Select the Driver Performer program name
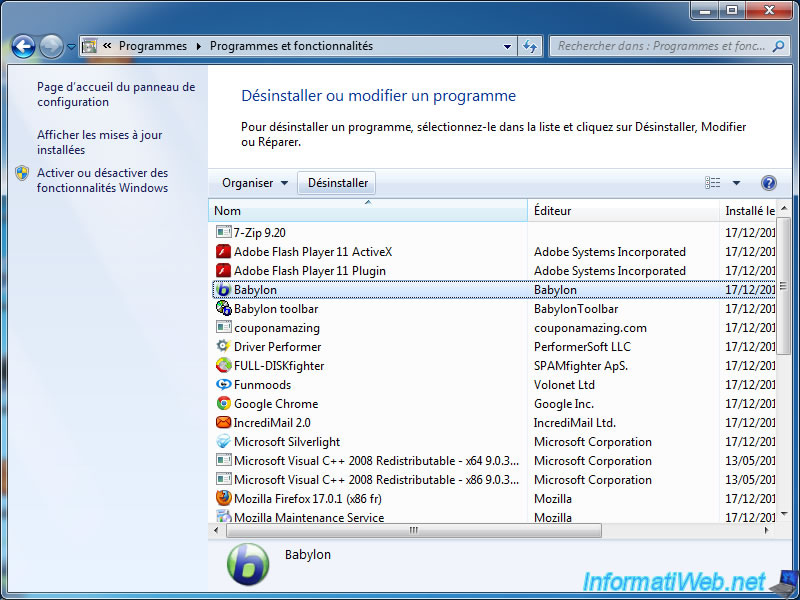This screenshot has width=800, height=600. pos(278,346)
